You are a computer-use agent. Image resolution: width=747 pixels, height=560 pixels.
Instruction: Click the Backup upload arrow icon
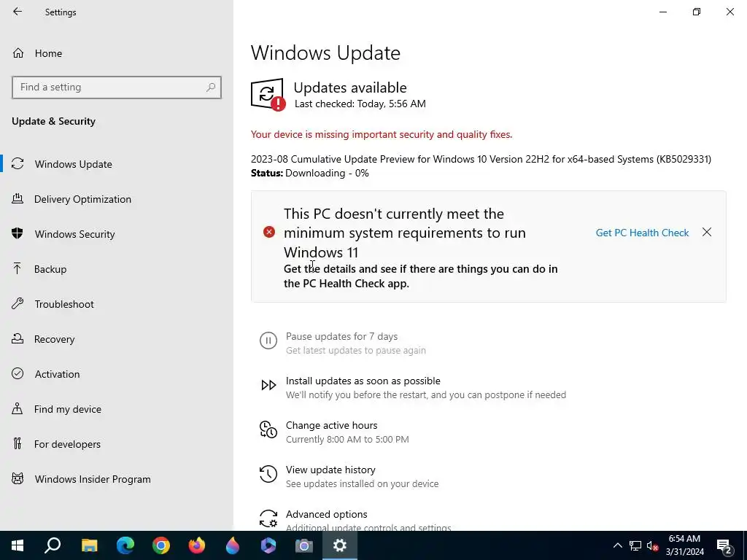pyautogui.click(x=18, y=268)
